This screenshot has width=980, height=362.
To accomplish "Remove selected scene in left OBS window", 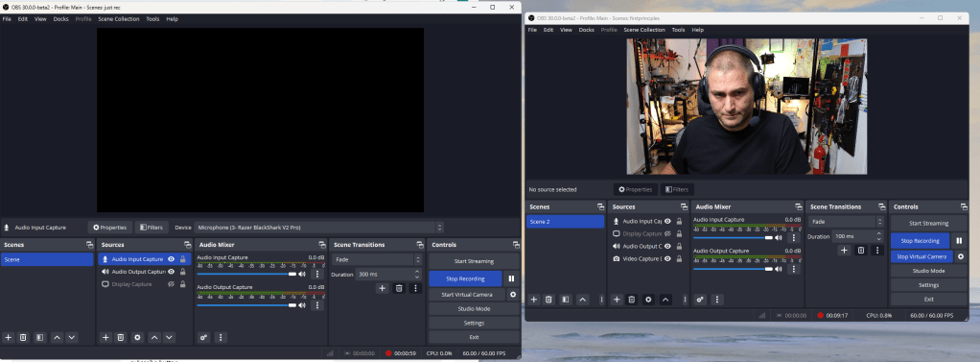I will click(23, 337).
